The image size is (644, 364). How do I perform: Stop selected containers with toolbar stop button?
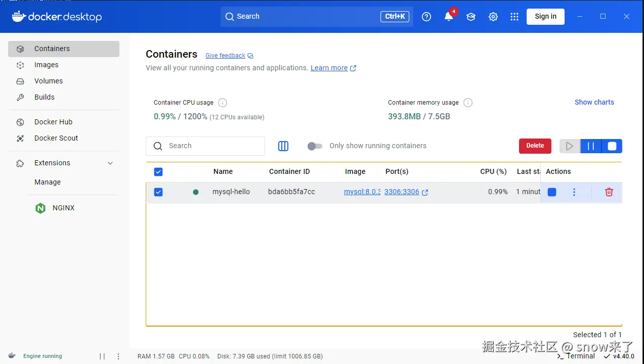point(612,146)
